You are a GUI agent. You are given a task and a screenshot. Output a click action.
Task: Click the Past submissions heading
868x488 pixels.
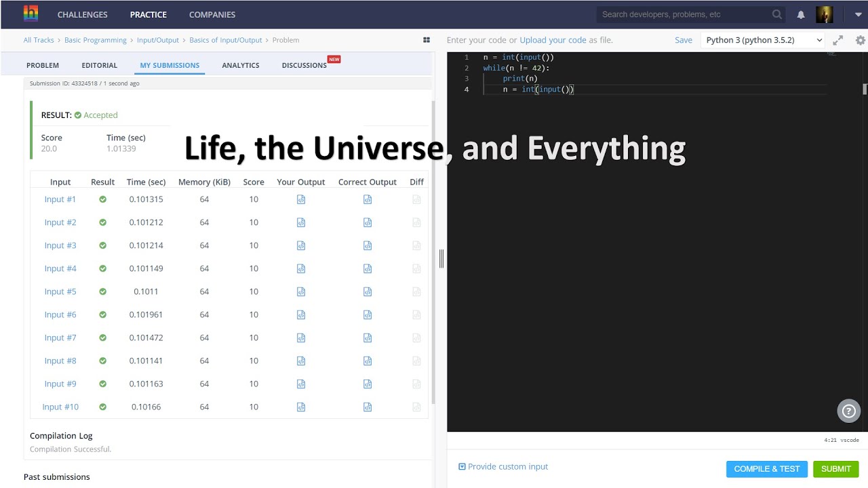click(x=57, y=477)
